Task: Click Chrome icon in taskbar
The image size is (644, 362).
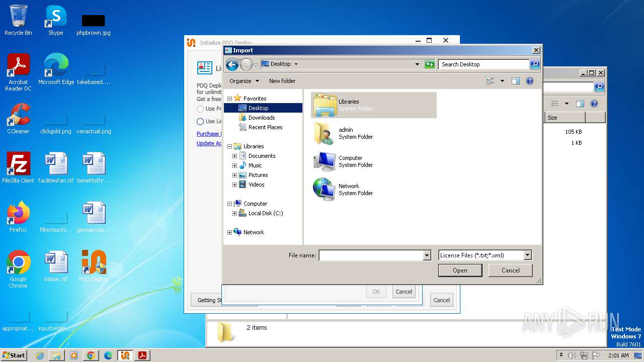Action: [91, 355]
